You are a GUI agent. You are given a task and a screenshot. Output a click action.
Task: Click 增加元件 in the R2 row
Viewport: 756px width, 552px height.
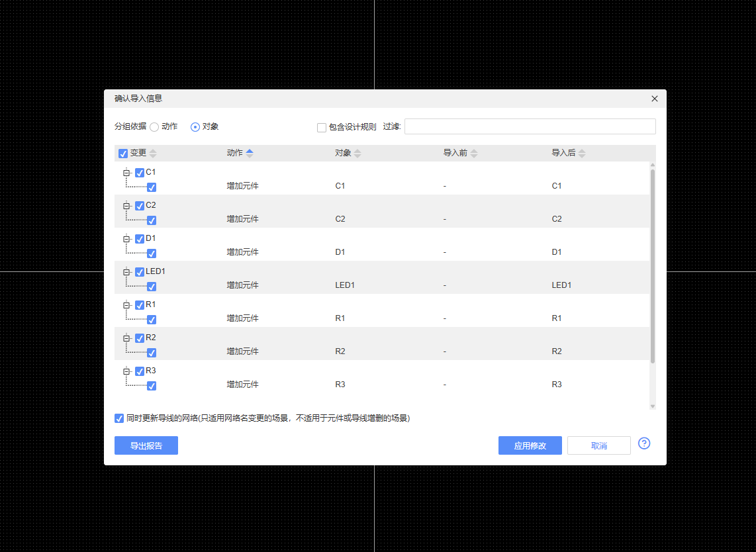click(x=242, y=351)
